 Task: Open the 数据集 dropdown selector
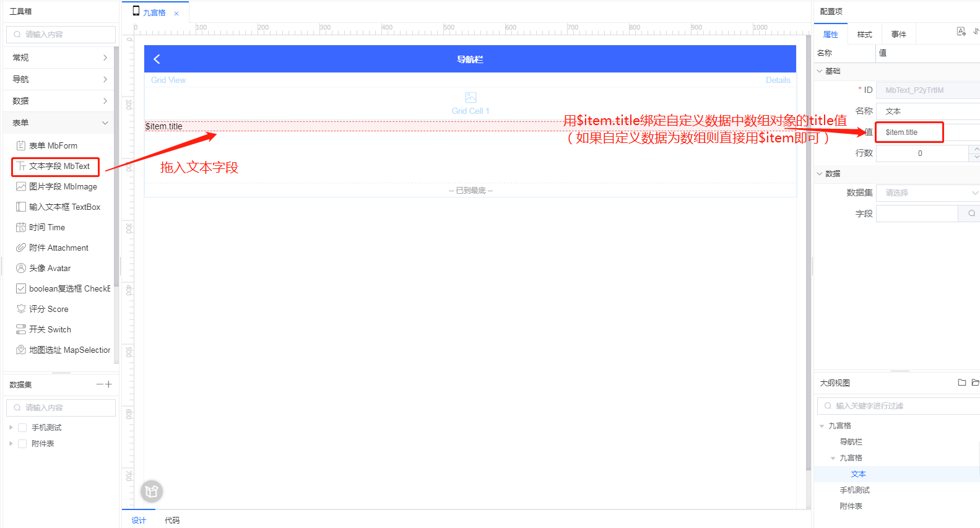(x=927, y=193)
